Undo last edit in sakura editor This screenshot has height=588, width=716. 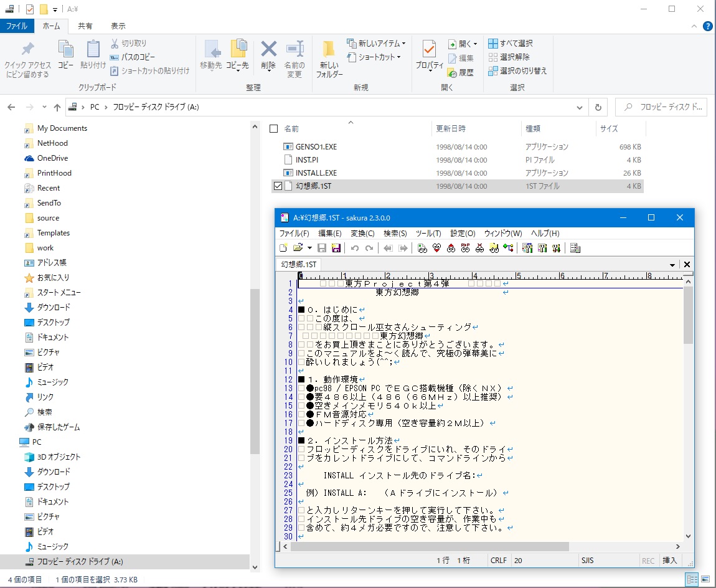pos(355,248)
